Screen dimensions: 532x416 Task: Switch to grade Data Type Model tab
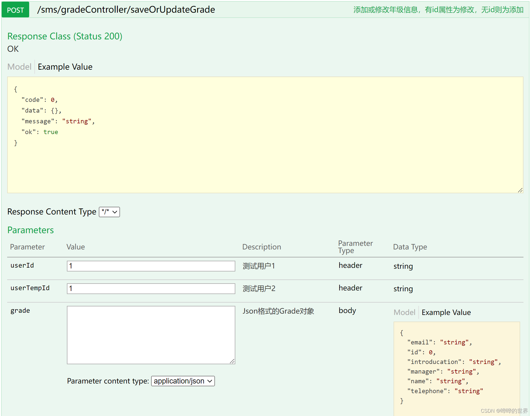(x=404, y=312)
